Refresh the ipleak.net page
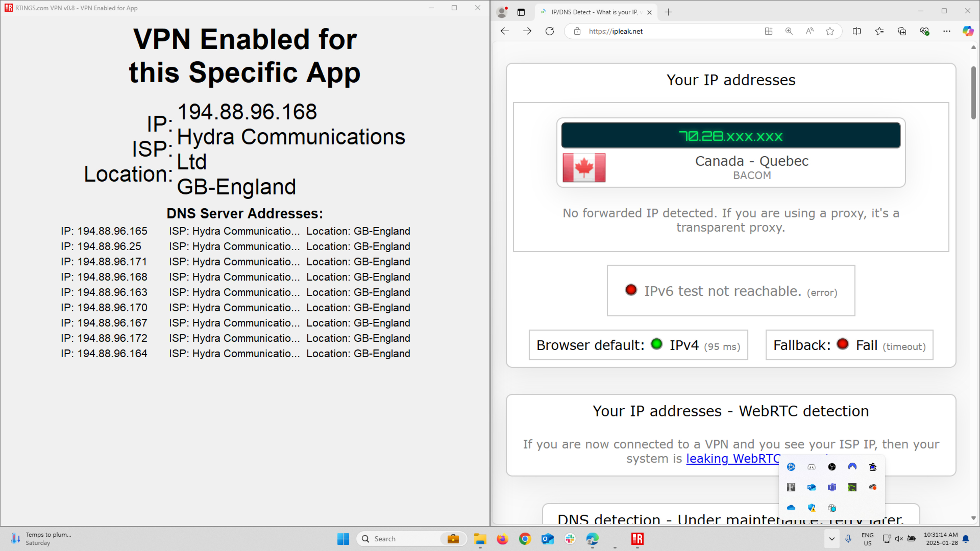Viewport: 980px width, 551px height. tap(550, 31)
